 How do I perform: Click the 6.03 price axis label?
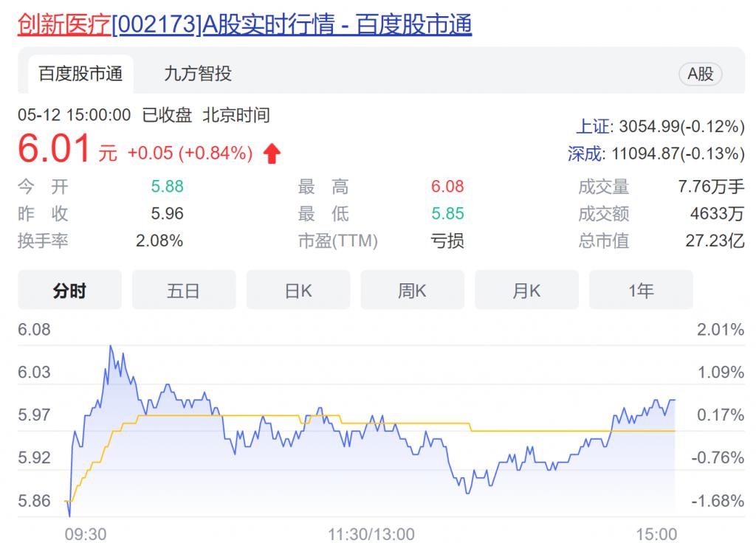[34, 372]
